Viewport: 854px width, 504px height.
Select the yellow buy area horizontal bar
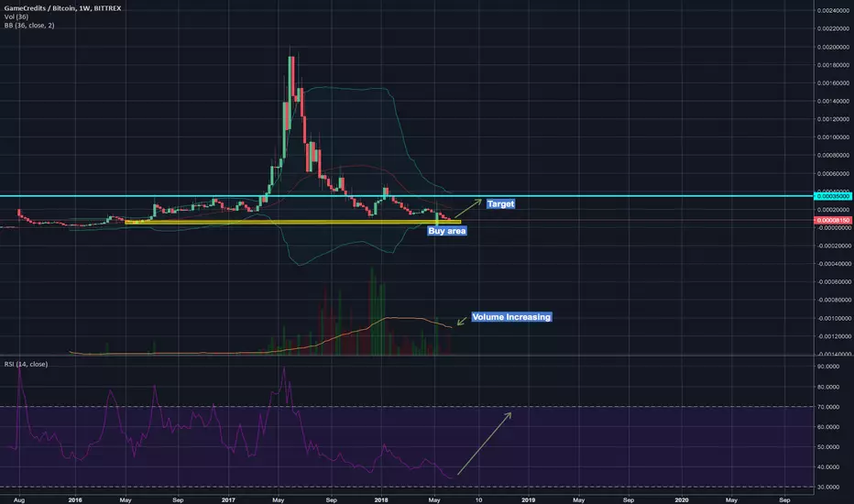(x=292, y=222)
